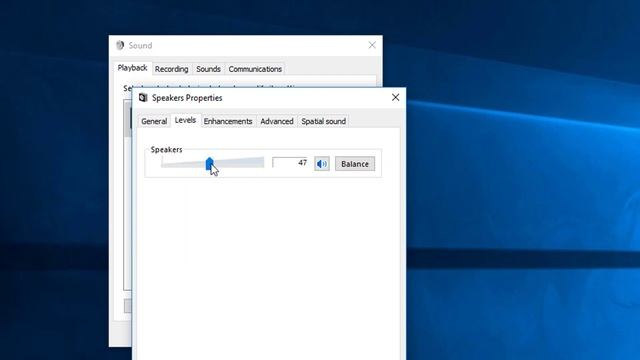The width and height of the screenshot is (640, 360).
Task: Click the Speakers Properties title text
Action: 187,98
